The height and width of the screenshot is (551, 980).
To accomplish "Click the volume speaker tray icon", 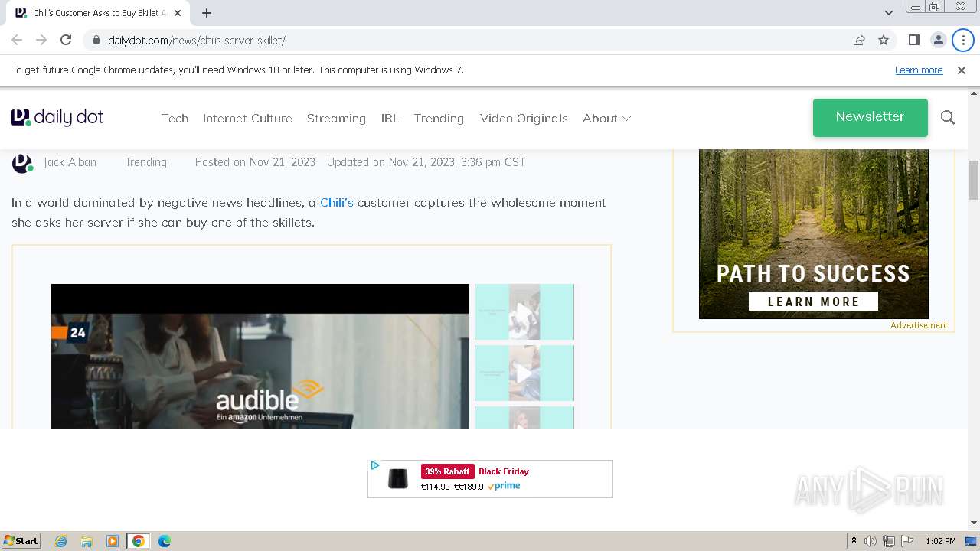I will [x=871, y=541].
